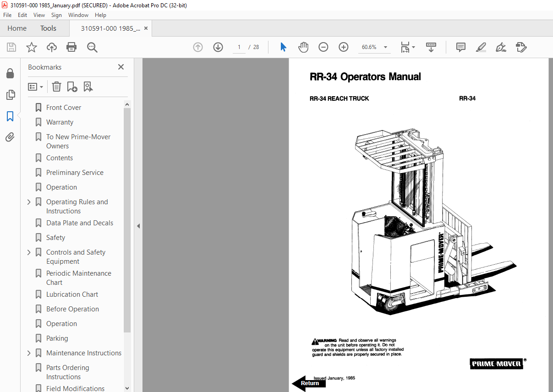This screenshot has width=553, height=392.
Task: Open the Edit menu
Action: coord(22,15)
